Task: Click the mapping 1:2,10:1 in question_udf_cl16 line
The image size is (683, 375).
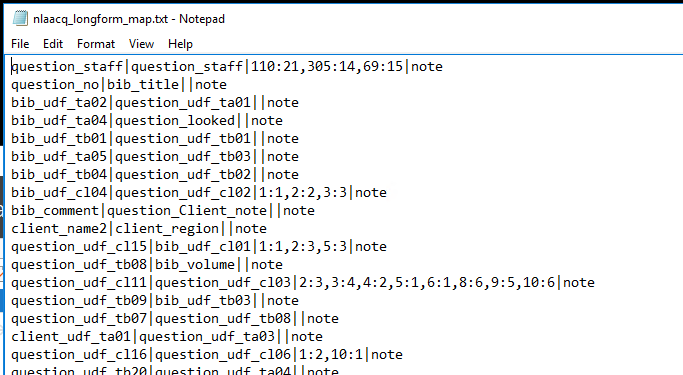Action: [x=331, y=355]
